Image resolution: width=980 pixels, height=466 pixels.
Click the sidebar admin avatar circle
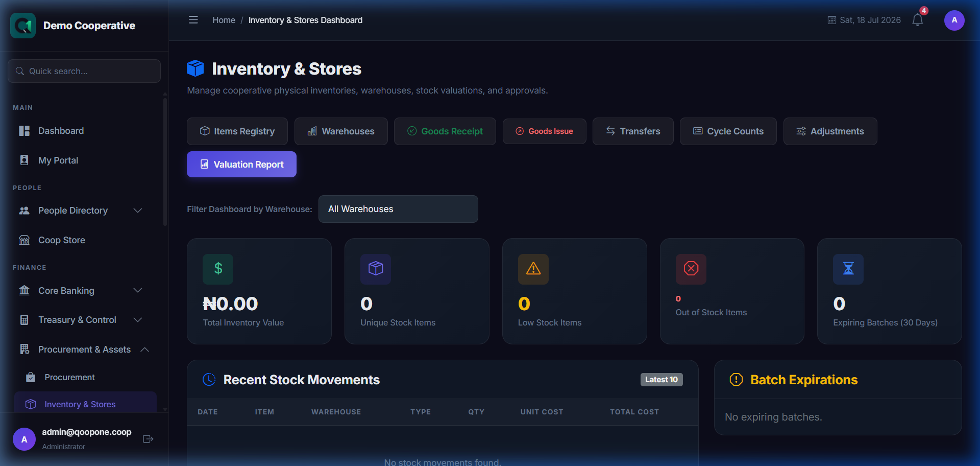pyautogui.click(x=24, y=439)
